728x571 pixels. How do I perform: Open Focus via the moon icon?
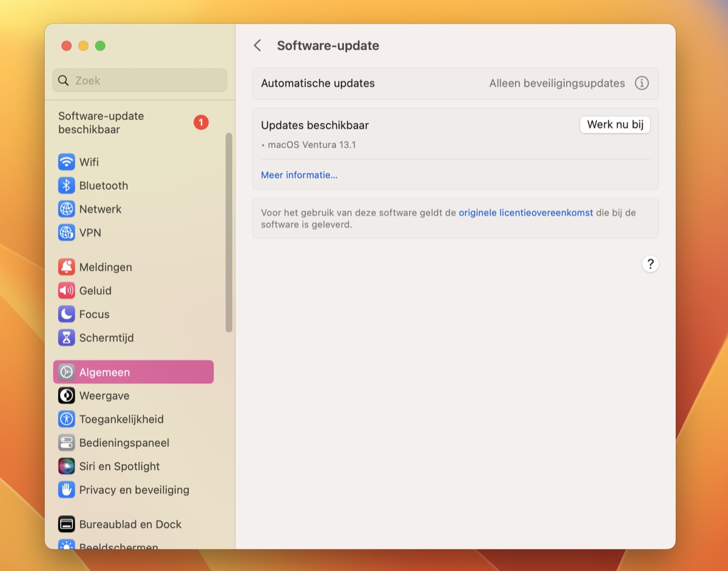67,314
